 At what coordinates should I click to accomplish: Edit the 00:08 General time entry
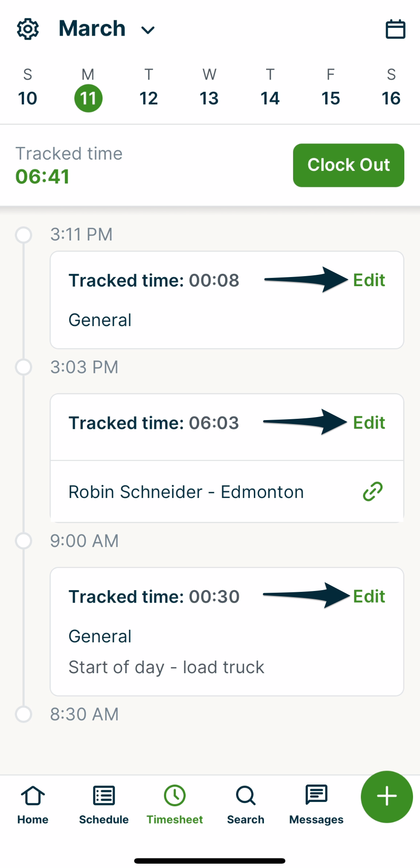coord(369,280)
